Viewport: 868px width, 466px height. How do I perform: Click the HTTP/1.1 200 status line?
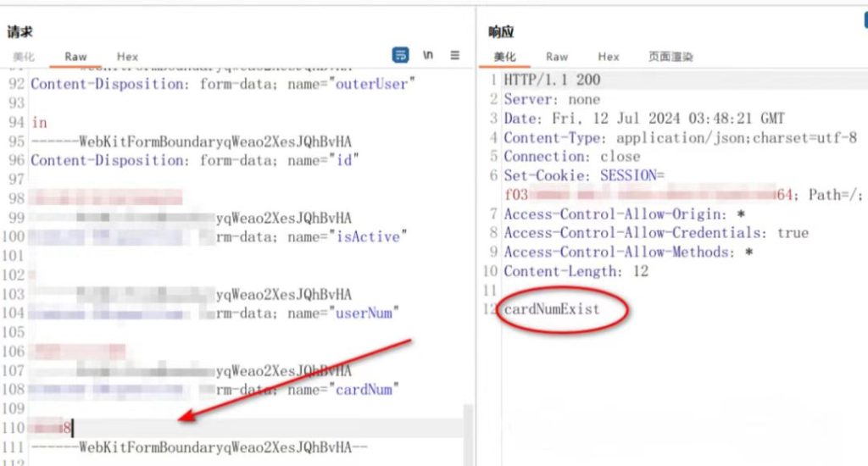click(x=552, y=80)
